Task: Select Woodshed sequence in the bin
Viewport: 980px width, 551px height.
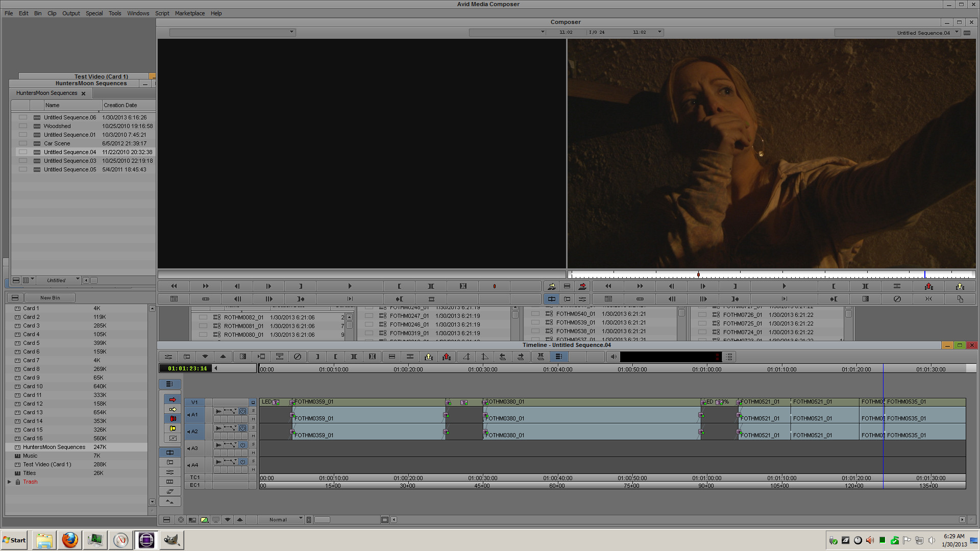Action: tap(57, 126)
